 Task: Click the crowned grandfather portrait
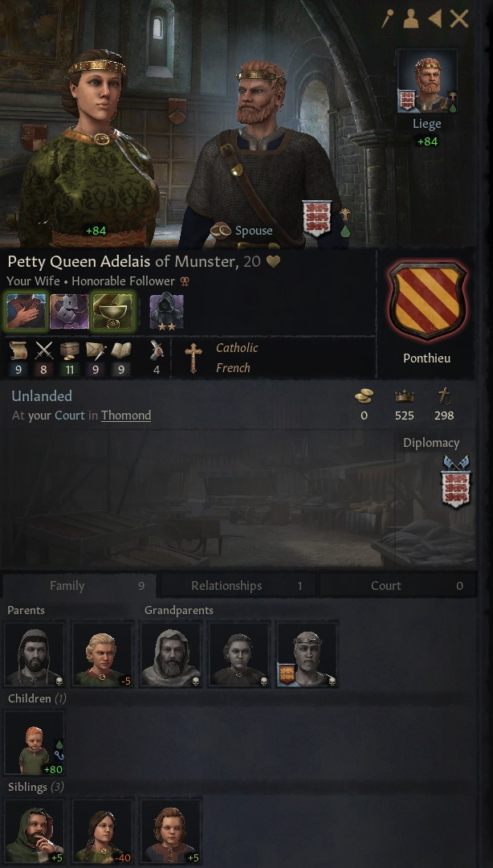[307, 654]
